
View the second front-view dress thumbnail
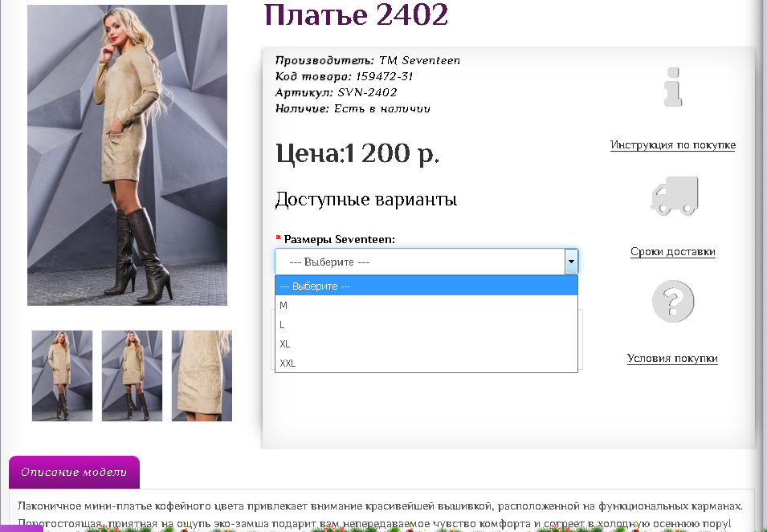tap(132, 376)
